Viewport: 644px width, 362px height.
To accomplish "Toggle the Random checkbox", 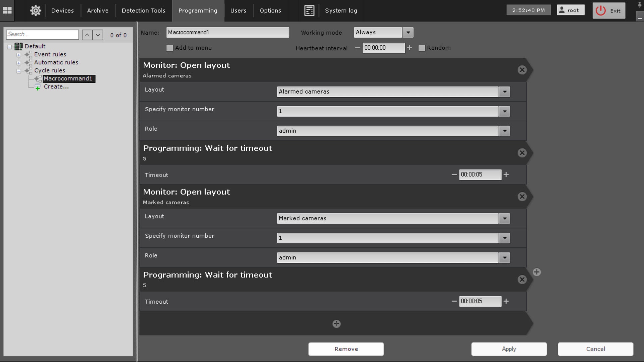I will (x=422, y=48).
